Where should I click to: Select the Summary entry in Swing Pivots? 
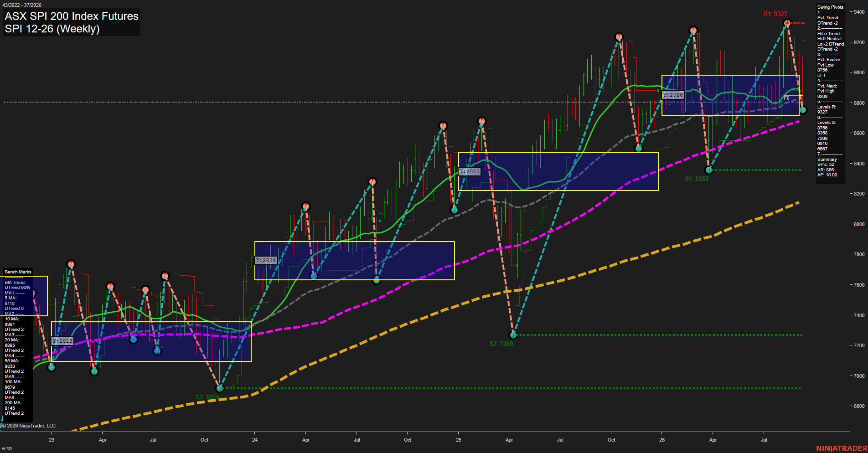pos(827,160)
